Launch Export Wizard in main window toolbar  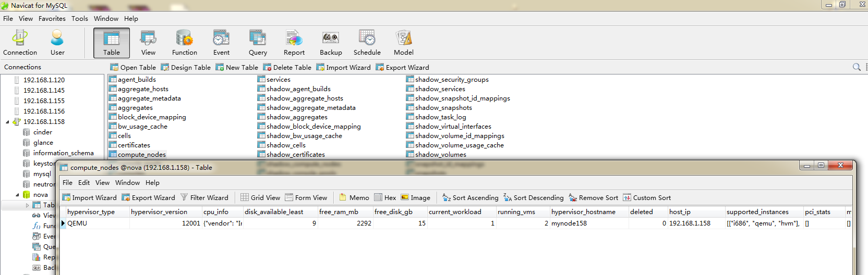tap(402, 67)
